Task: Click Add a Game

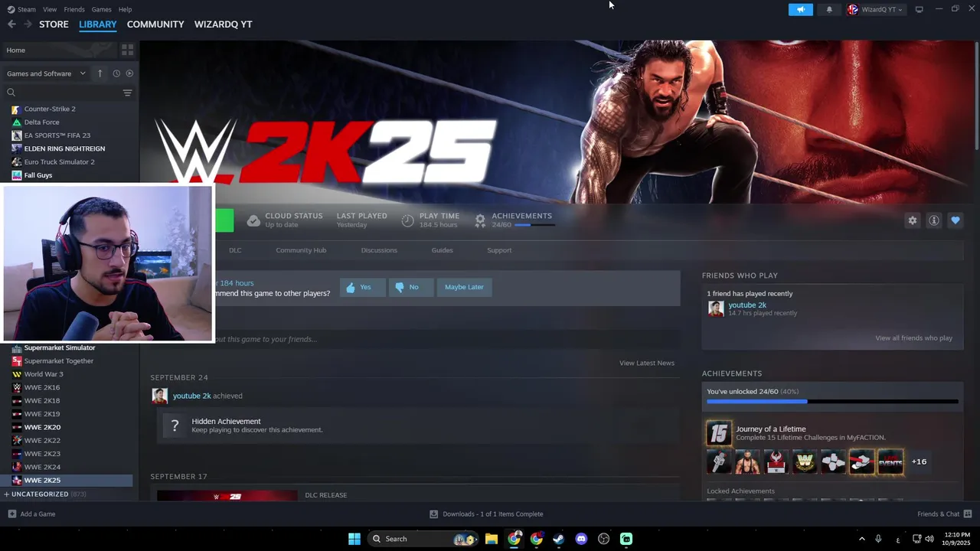Action: click(31, 514)
